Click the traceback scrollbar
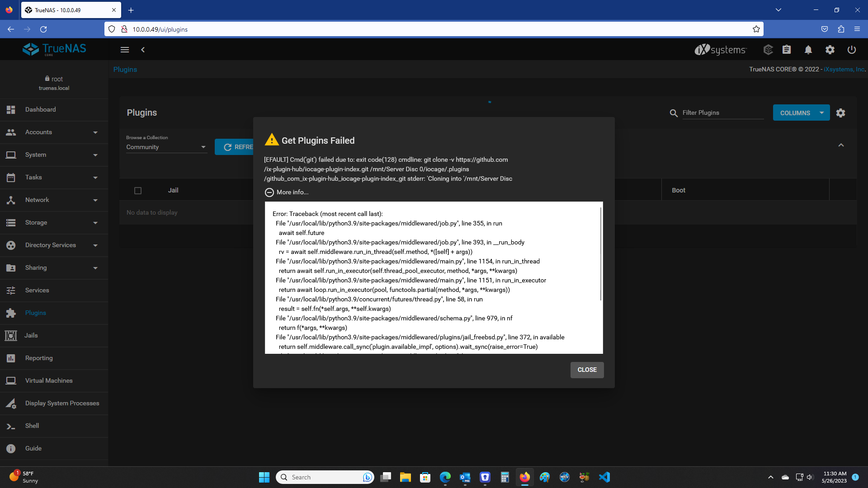The image size is (868, 488). click(x=601, y=253)
